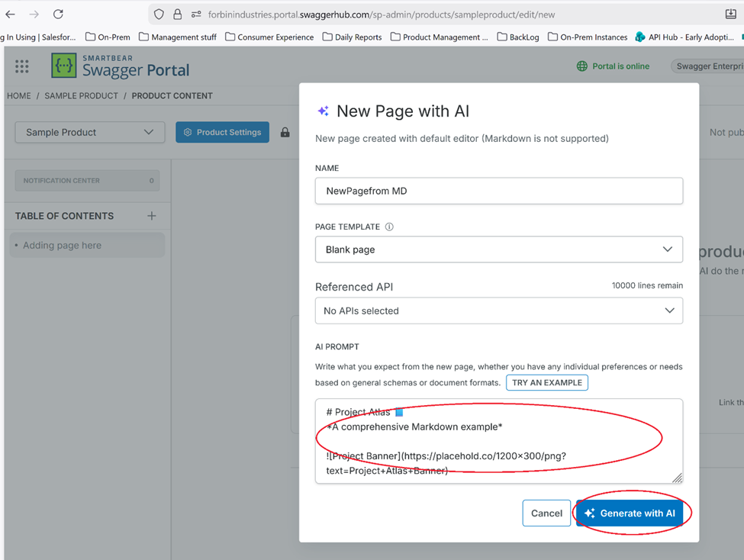Click the Page Template info icon
The image size is (744, 560).
click(x=389, y=227)
